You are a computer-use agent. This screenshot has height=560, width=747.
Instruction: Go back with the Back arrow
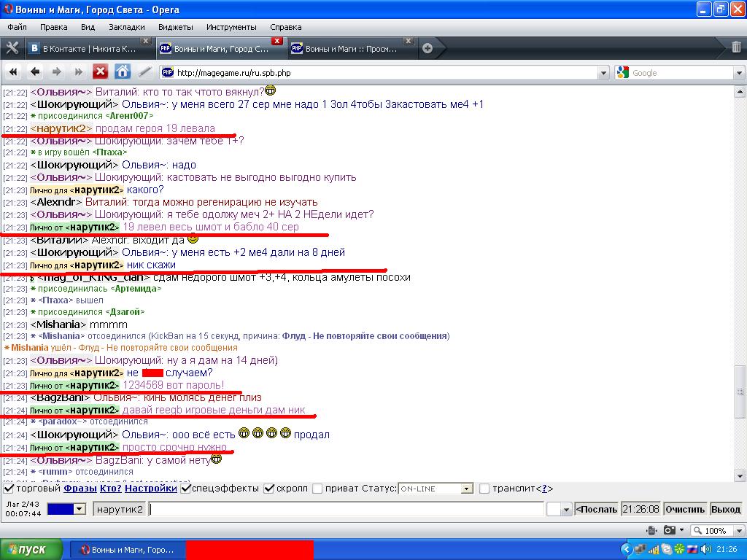[x=34, y=71]
